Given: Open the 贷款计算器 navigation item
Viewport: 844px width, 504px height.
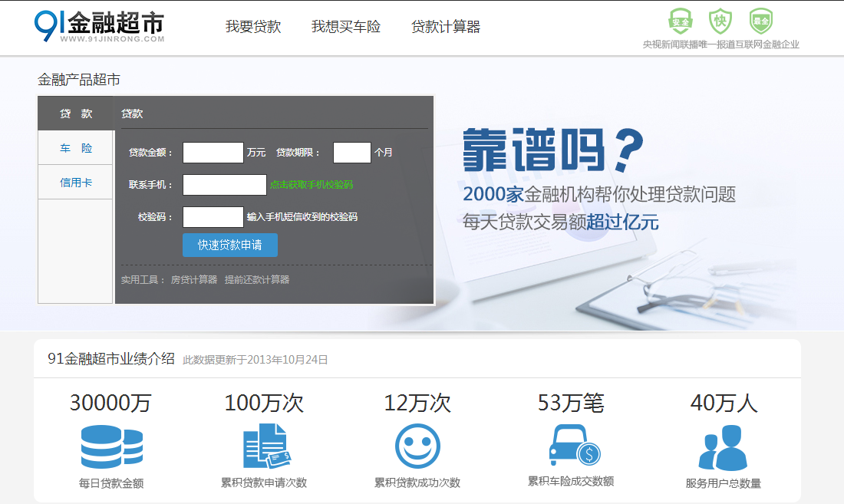Looking at the screenshot, I should click(x=446, y=27).
